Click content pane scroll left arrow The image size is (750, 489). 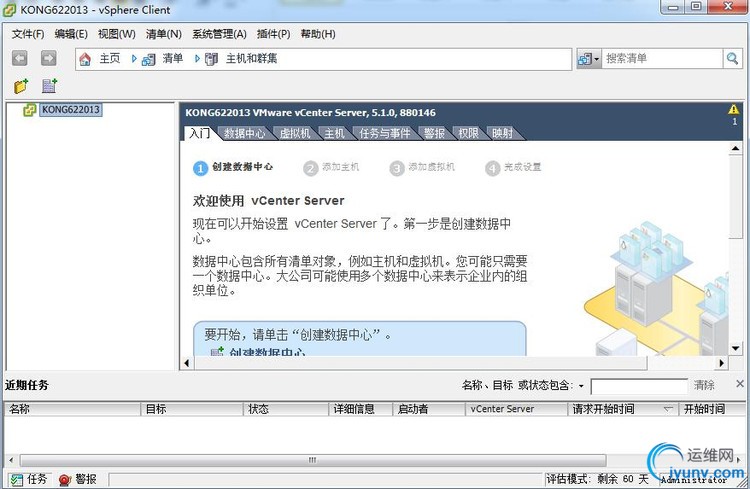click(187, 363)
